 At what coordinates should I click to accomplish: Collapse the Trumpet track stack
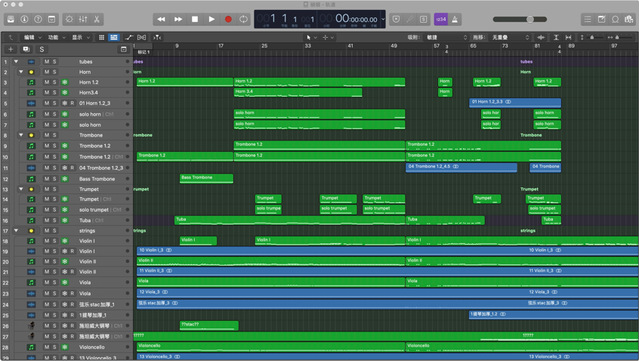coord(21,189)
